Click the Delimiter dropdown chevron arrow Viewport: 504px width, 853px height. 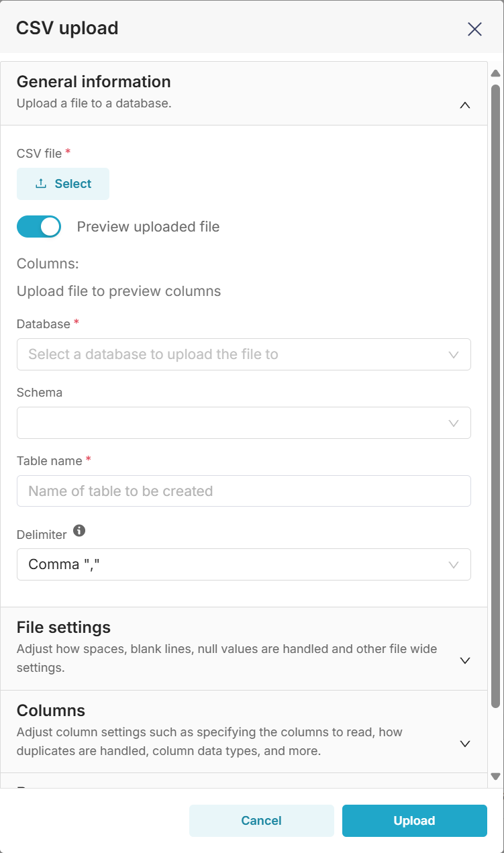coord(454,564)
